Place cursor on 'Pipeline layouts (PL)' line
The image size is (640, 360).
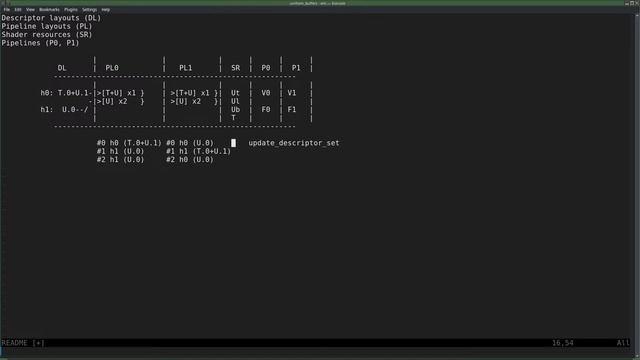pos(47,26)
